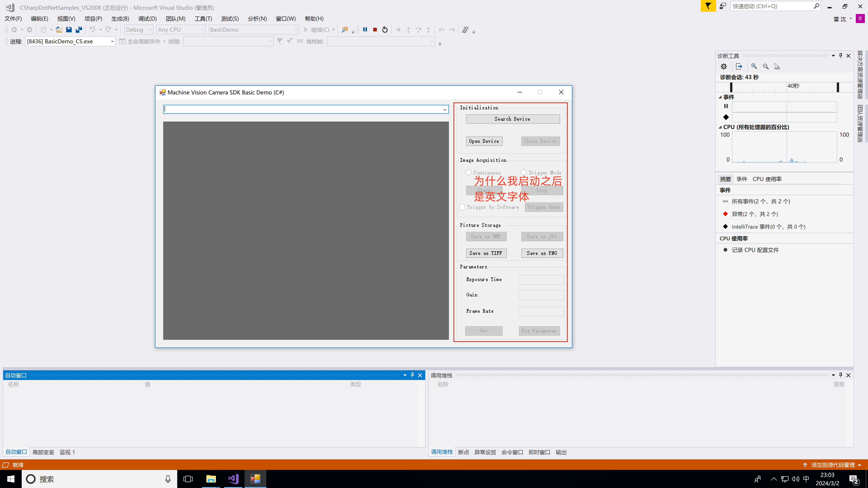Screen dimensions: 868x488
Task: Click Record CPU Profile (记录 CPU 配置文件)
Action: coord(755,250)
